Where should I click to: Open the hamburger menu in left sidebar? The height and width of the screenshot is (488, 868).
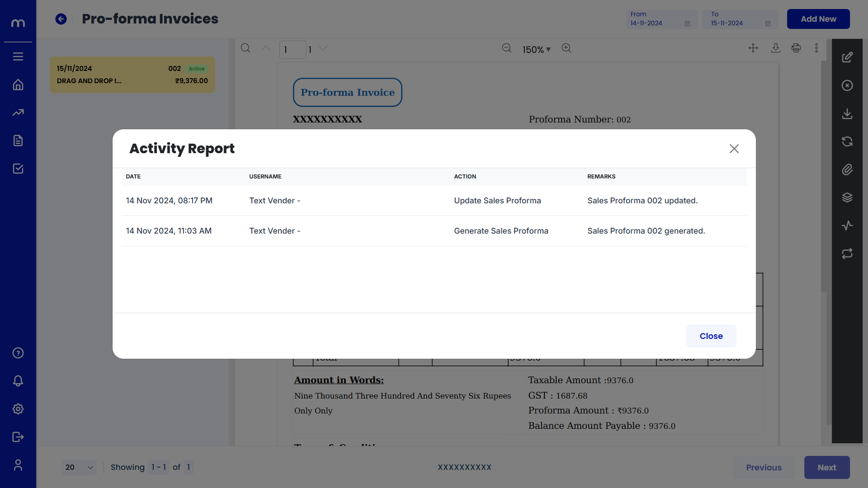pyautogui.click(x=18, y=56)
